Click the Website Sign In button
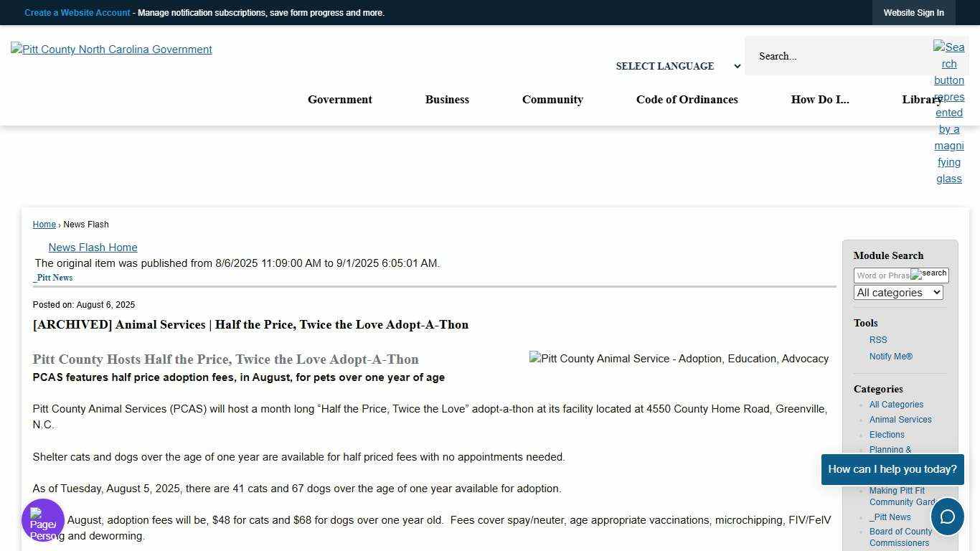 click(913, 13)
